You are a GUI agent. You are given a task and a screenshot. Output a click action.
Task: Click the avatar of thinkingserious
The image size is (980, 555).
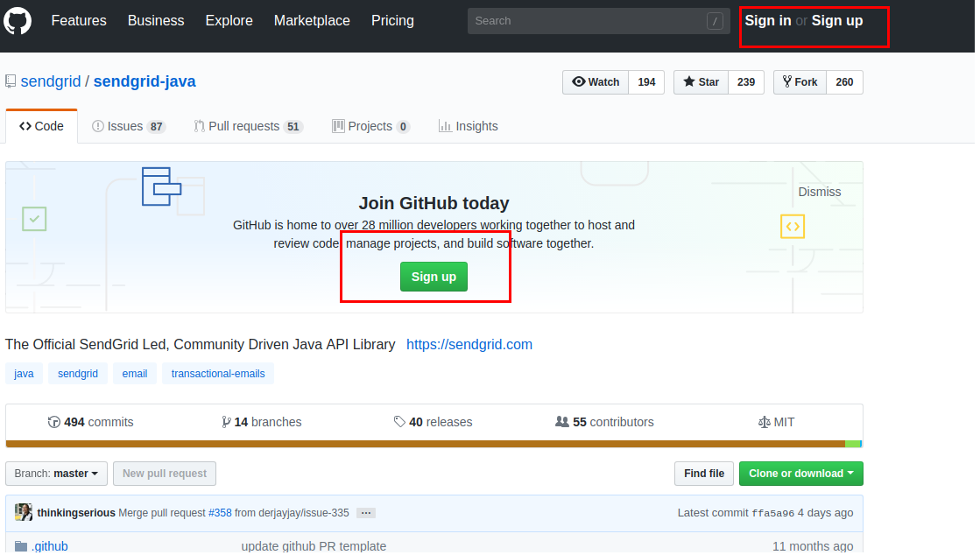(x=24, y=512)
